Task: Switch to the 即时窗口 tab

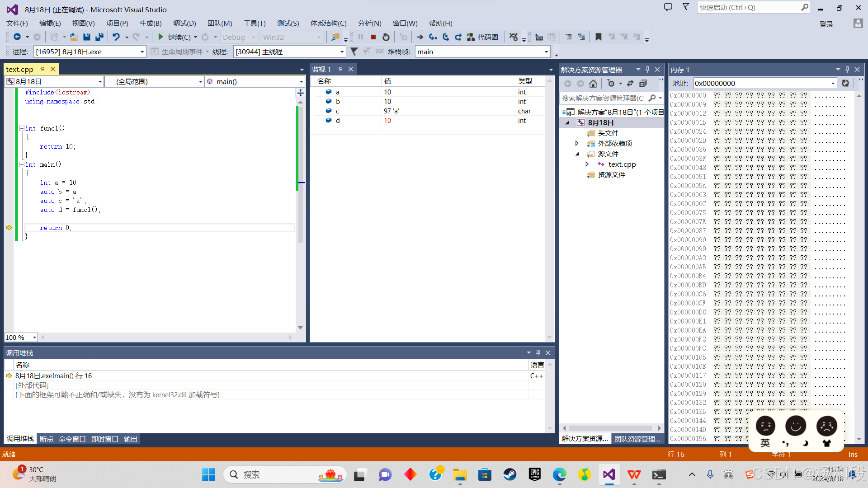Action: click(105, 439)
